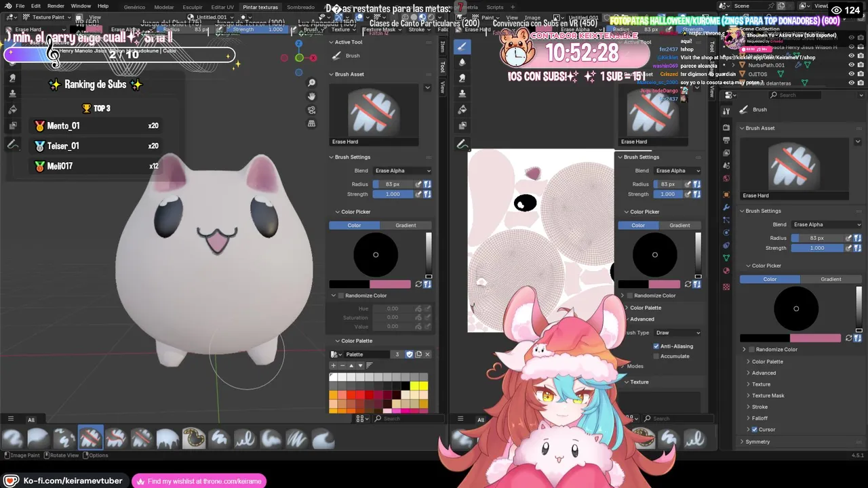Open the File menu
This screenshot has height=488, width=868.
20,6
